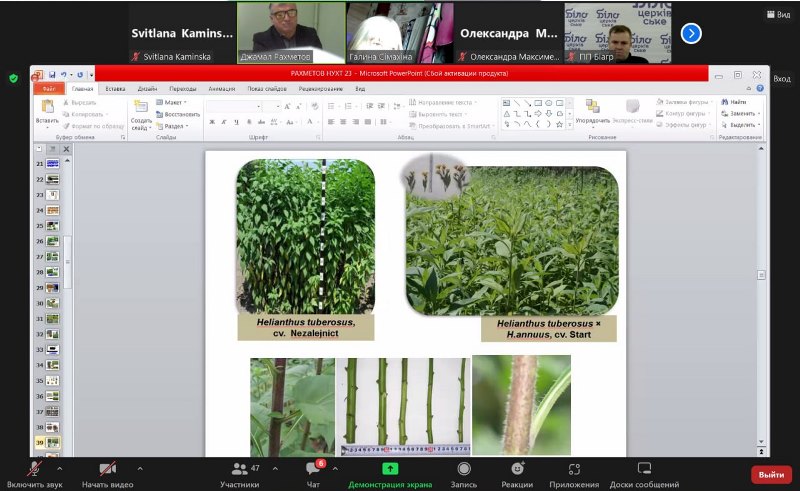This screenshot has width=800, height=491.
Task: Show next participants with the blue arrow
Action: point(691,33)
